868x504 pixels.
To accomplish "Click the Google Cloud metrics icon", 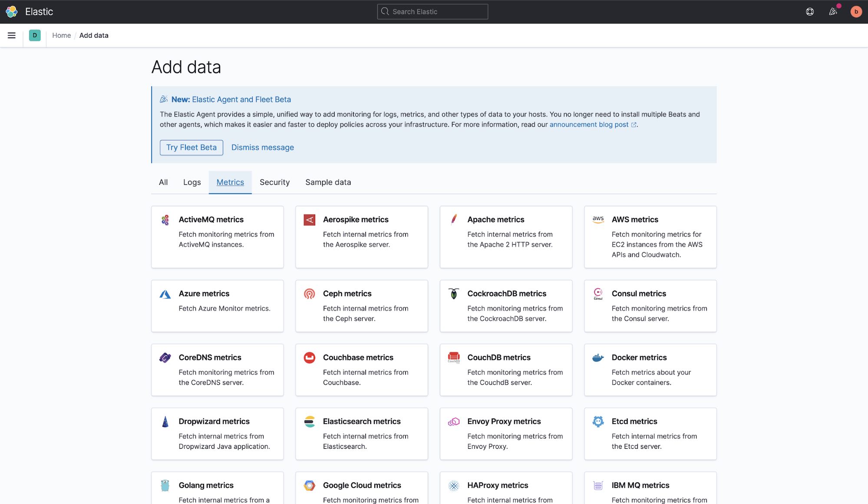I will [x=309, y=485].
